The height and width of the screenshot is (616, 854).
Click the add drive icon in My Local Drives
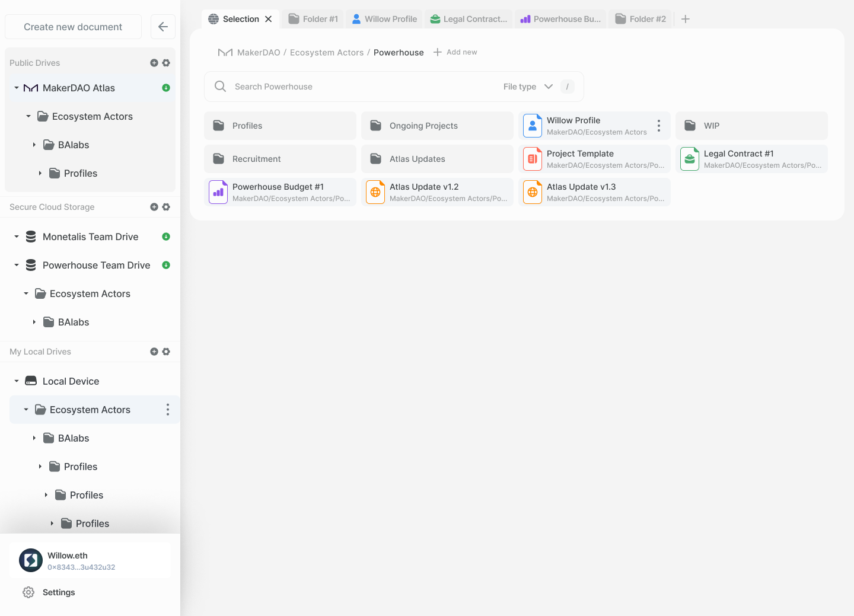click(154, 352)
